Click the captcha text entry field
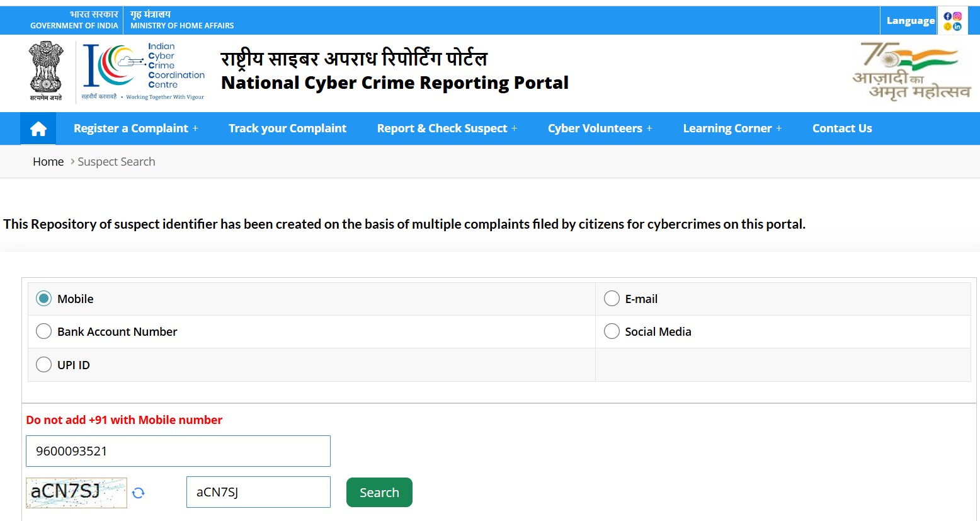 click(x=258, y=492)
